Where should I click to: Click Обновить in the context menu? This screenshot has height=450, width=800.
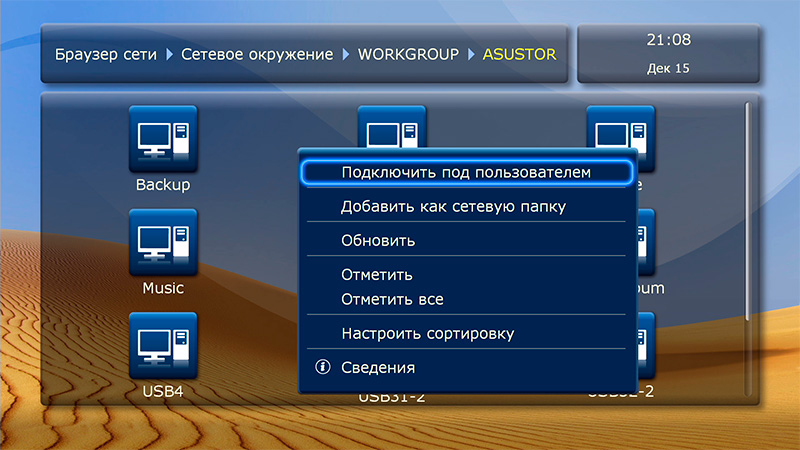click(378, 241)
